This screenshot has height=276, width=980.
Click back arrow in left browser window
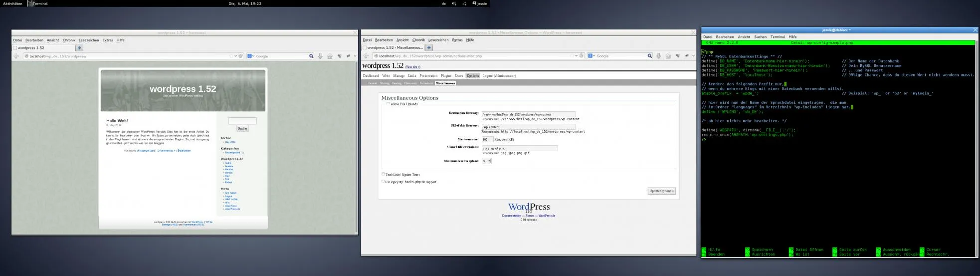click(17, 56)
